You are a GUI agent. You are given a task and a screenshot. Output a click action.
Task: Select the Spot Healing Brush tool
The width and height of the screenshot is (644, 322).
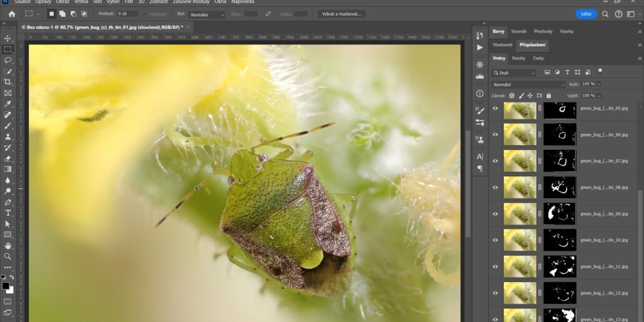tap(8, 115)
